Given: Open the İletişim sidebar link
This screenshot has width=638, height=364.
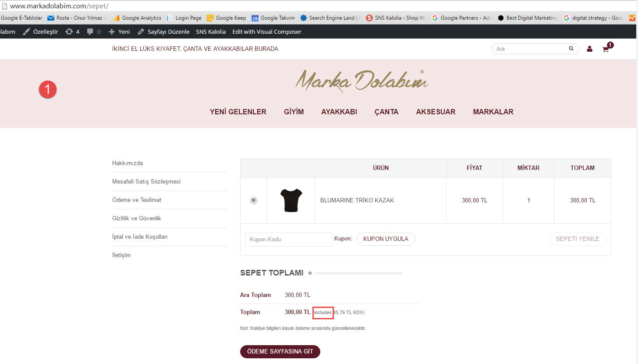Looking at the screenshot, I should (x=121, y=255).
